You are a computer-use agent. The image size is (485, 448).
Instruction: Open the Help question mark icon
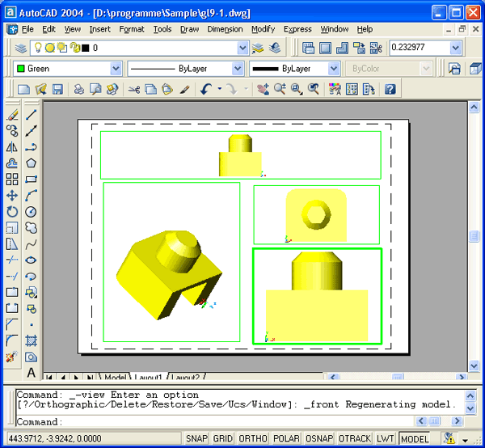tap(390, 89)
